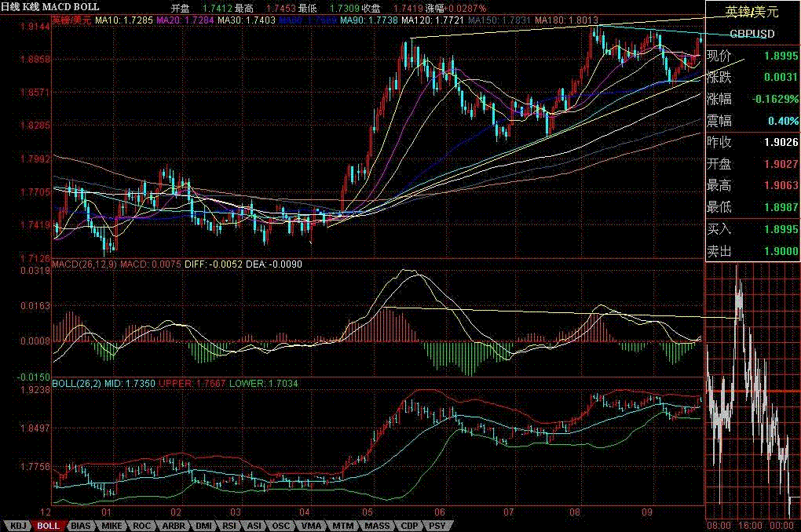Click the 卖出 value 1.9000
This screenshot has width=801, height=532.
(781, 250)
